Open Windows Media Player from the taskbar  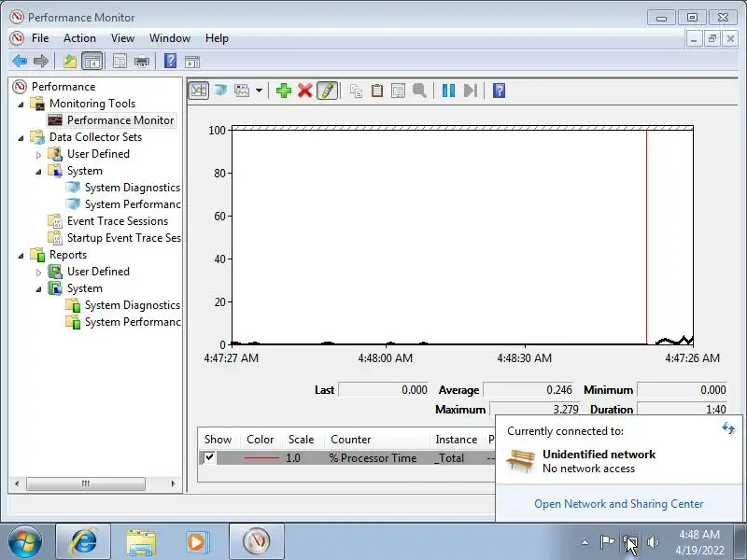tap(198, 542)
